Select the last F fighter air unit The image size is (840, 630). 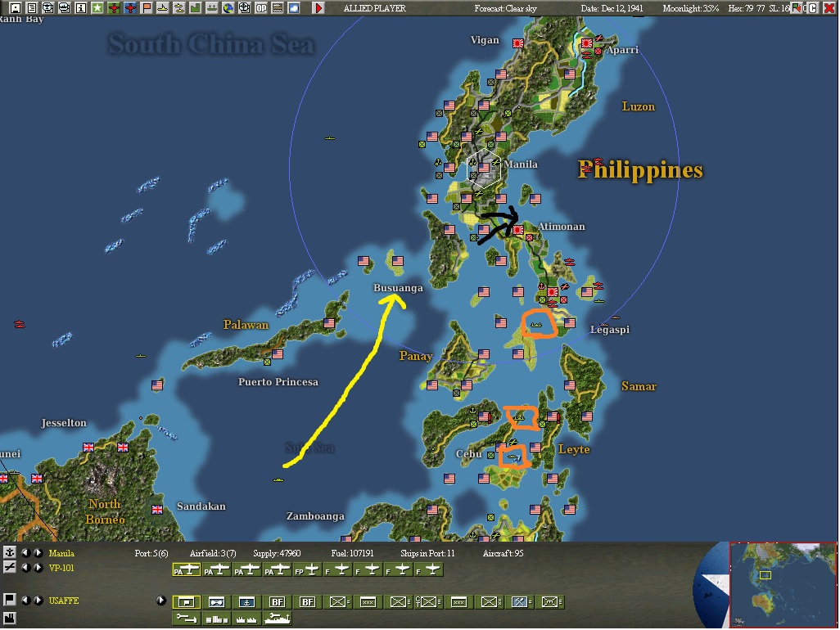pyautogui.click(x=428, y=570)
